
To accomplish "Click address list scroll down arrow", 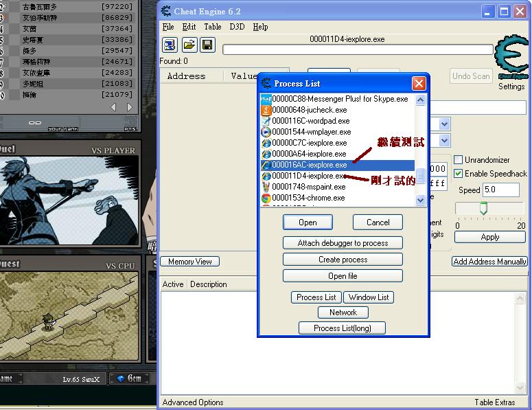I will coord(520,387).
